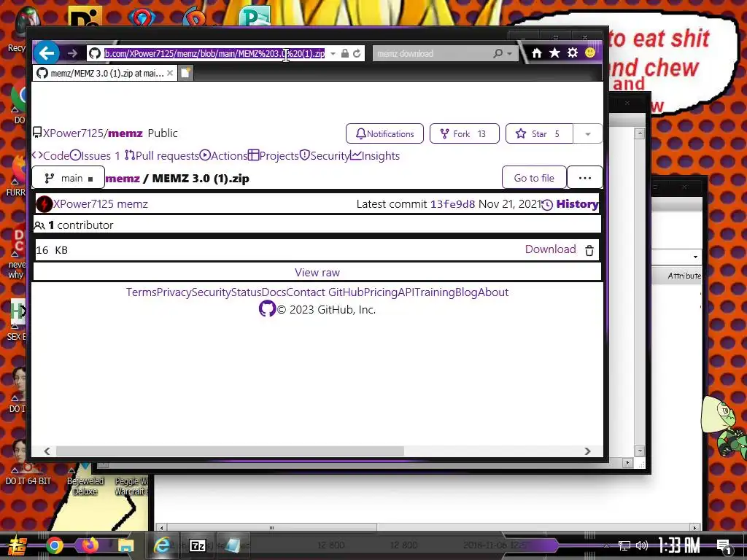Fork the repository with Fork button
The width and height of the screenshot is (747, 560).
pyautogui.click(x=465, y=134)
